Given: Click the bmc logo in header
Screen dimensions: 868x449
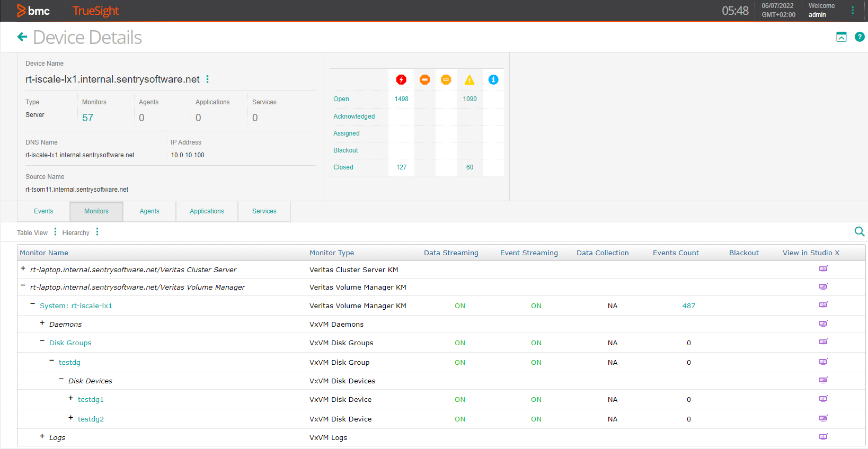Looking at the screenshot, I should (x=33, y=11).
